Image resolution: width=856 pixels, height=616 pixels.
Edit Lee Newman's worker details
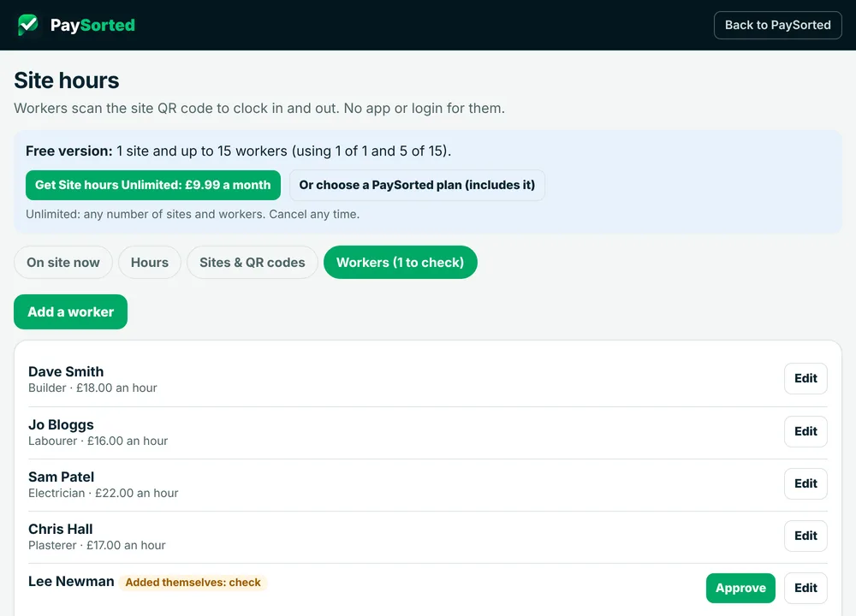(805, 588)
